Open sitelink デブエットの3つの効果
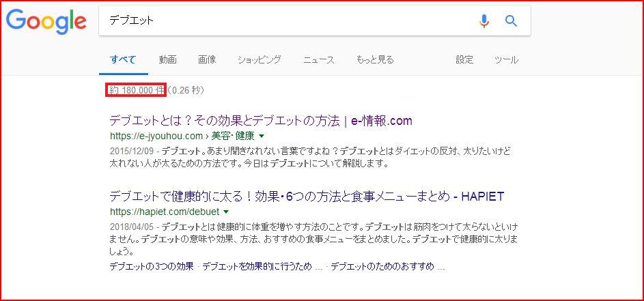Viewport: 644px width, 301px height. pos(152,266)
